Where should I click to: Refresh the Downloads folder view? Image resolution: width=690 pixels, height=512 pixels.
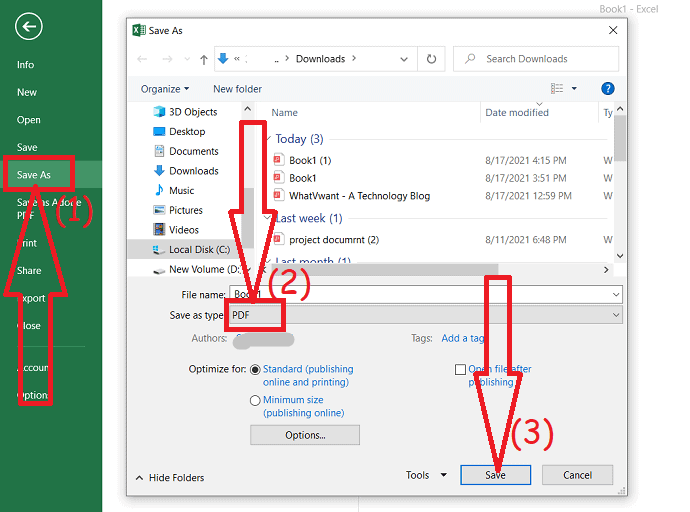click(x=431, y=59)
